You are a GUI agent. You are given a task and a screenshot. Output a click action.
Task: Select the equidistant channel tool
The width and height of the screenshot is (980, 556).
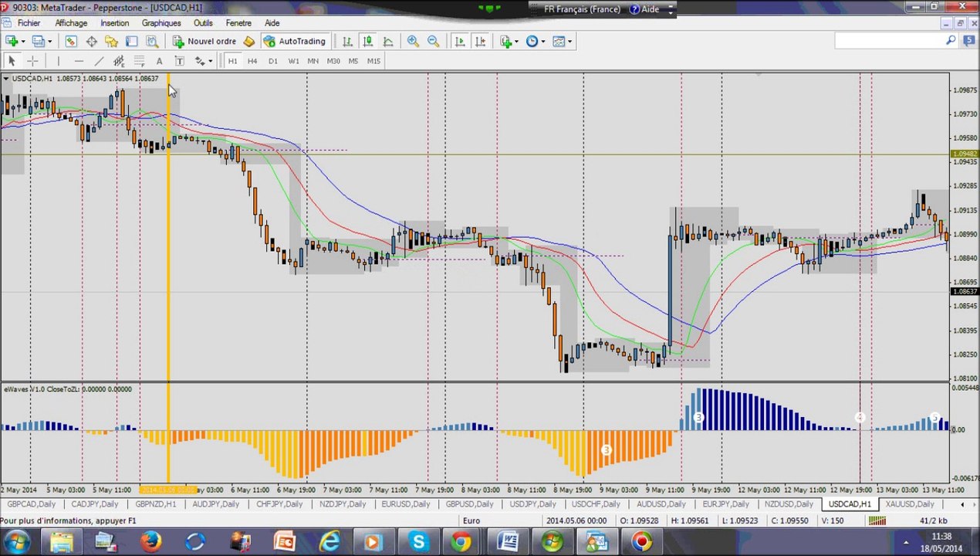coord(119,61)
